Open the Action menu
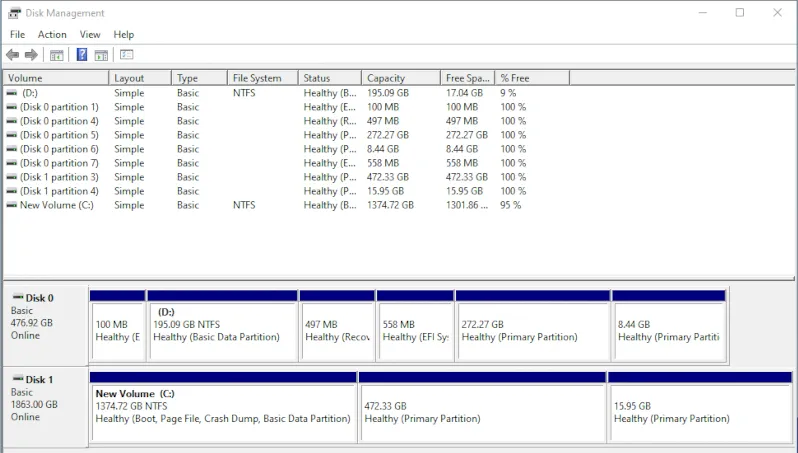This screenshot has height=453, width=798. (52, 35)
